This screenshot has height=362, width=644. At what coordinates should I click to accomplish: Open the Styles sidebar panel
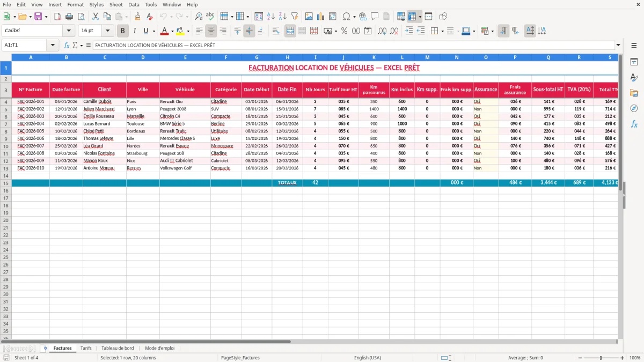634,78
